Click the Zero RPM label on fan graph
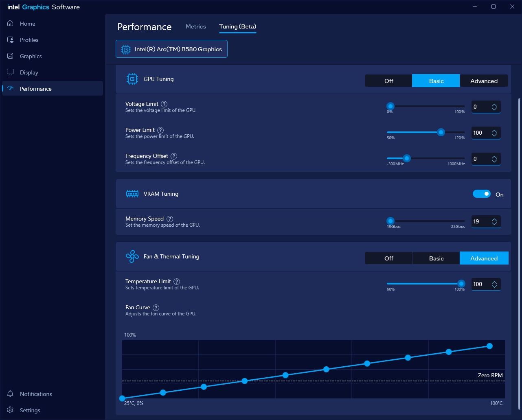 (x=490, y=375)
